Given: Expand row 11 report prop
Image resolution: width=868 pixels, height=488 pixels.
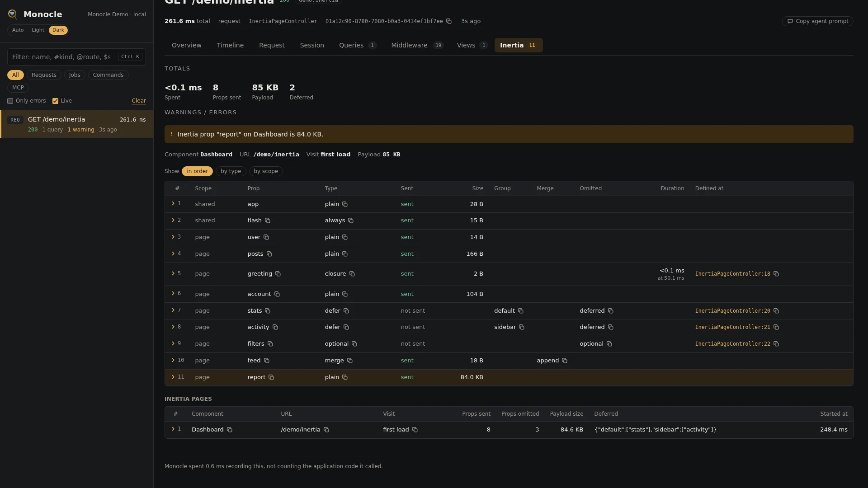Looking at the screenshot, I should [173, 377].
